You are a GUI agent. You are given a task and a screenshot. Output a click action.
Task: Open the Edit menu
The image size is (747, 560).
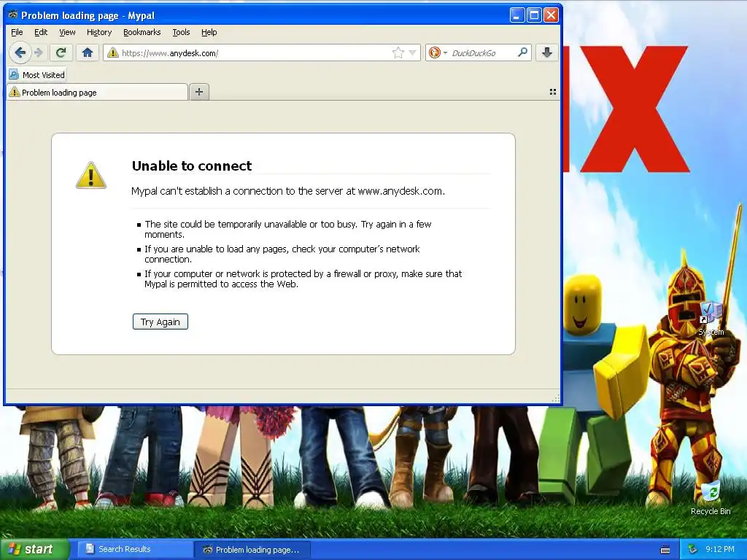point(41,32)
